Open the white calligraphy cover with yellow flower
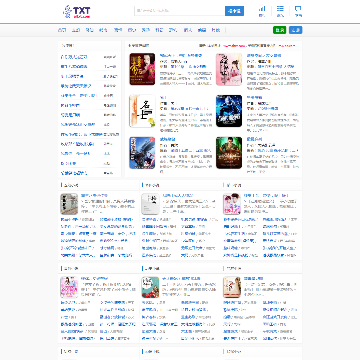This screenshot has height=360, width=360. click(x=142, y=111)
